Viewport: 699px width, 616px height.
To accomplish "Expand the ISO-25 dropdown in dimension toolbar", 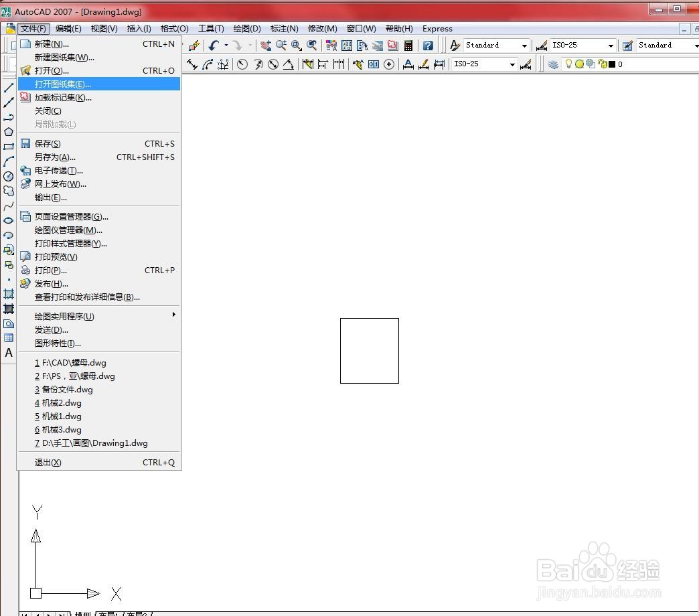I will 512,65.
